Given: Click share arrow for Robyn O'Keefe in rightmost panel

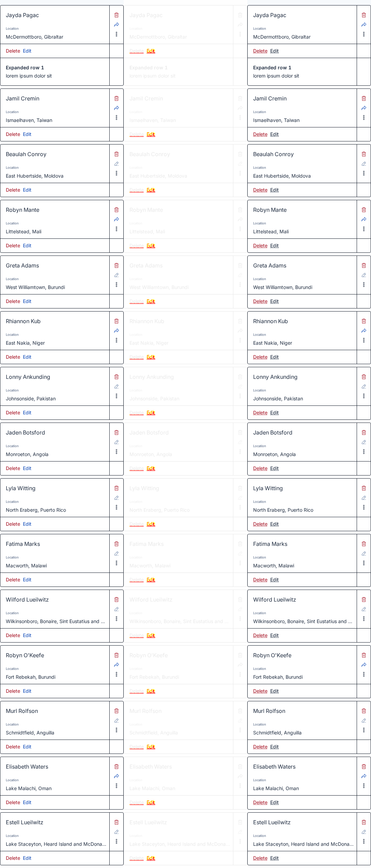Looking at the screenshot, I should pos(364,665).
